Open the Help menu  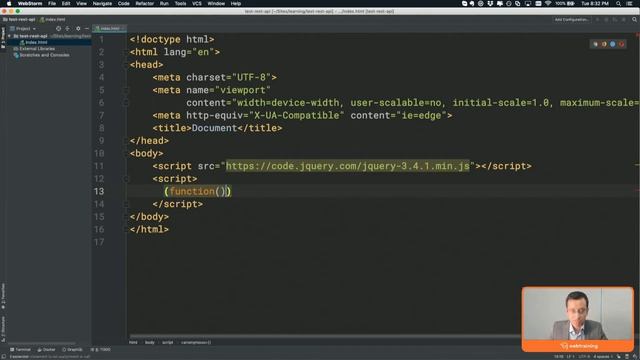(x=236, y=3)
